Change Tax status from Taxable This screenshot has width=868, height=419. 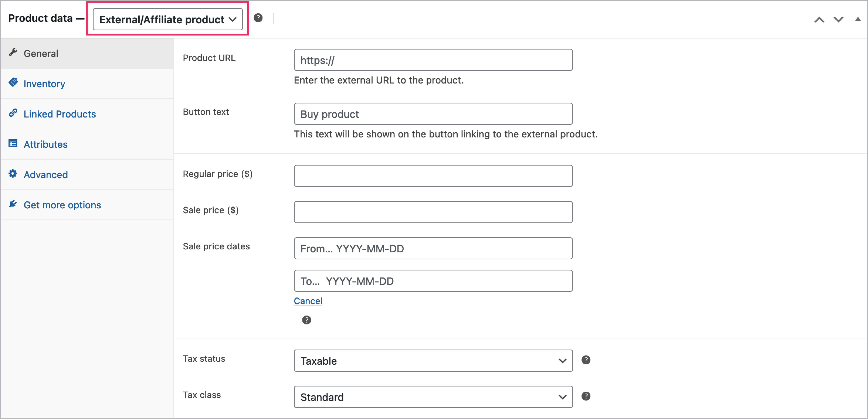(x=433, y=360)
